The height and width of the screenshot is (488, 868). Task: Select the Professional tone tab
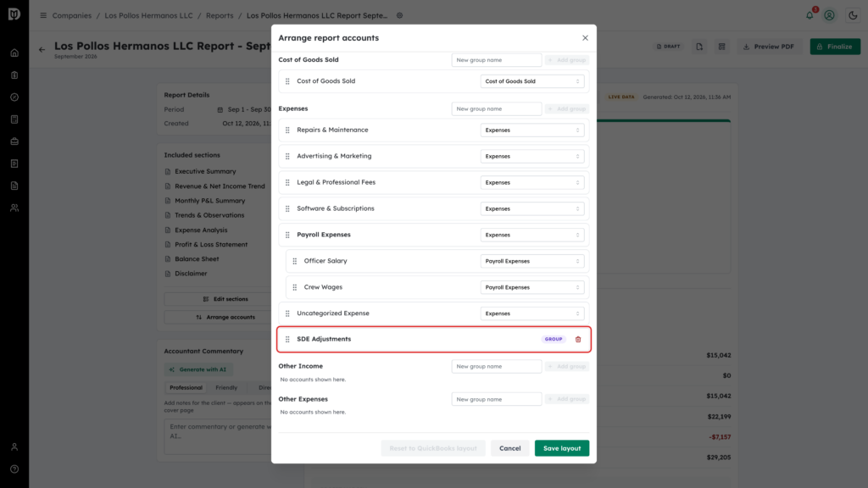186,388
